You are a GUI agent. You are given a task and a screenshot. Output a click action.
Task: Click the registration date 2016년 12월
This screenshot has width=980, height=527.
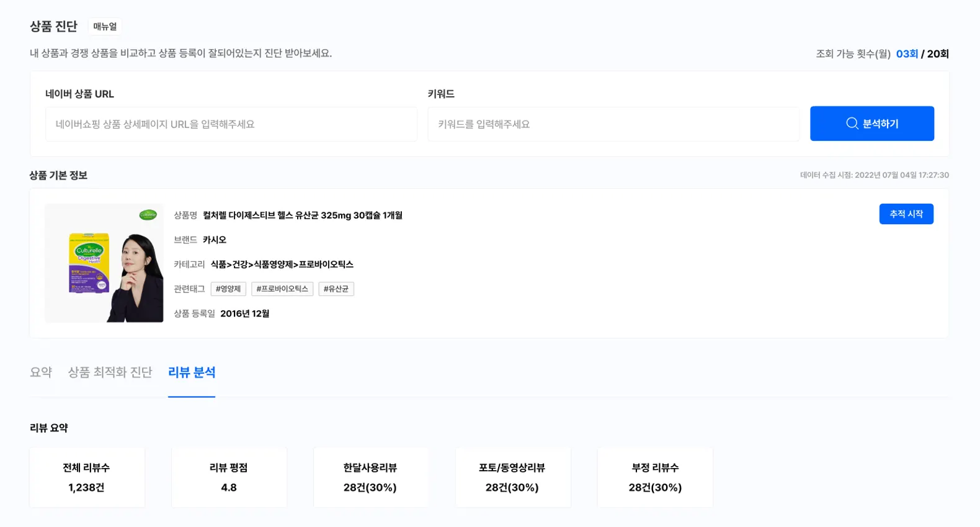[x=245, y=314]
